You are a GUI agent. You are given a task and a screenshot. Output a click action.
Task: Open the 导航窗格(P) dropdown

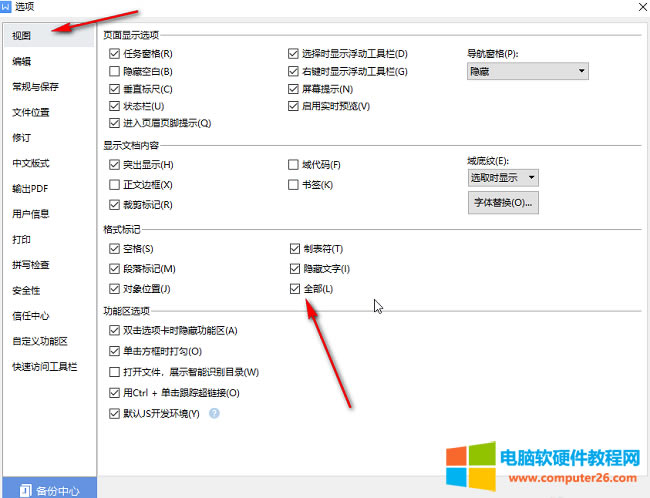(528, 71)
